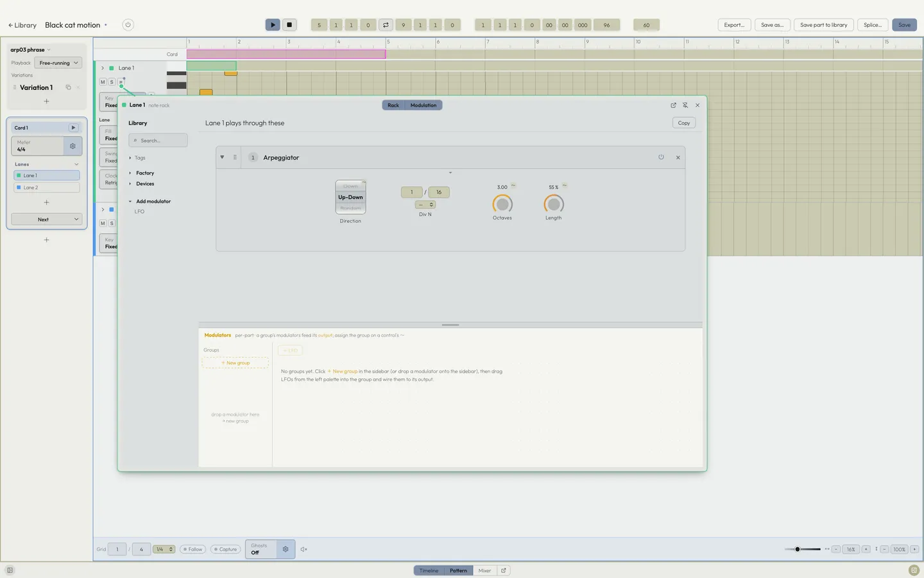Start playback with the transport play button
Viewport: 924px width, 578px height.
point(273,25)
